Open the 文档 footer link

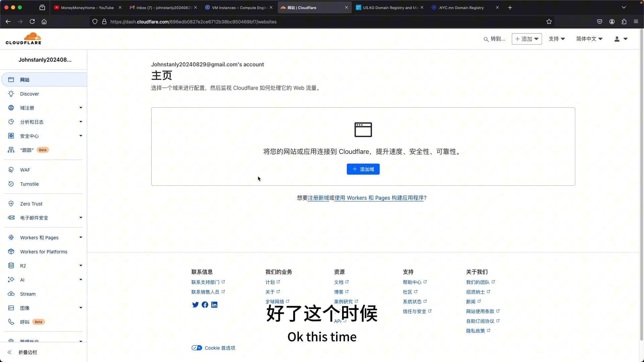[341, 282]
